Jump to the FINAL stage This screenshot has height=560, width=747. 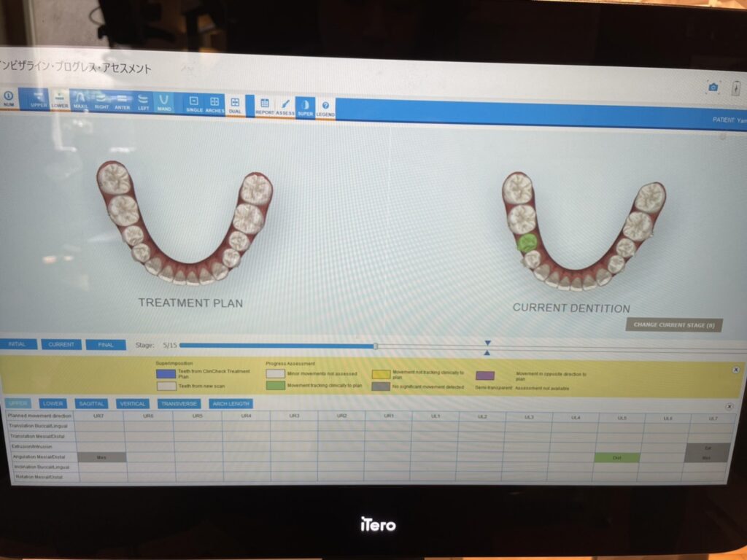106,345
